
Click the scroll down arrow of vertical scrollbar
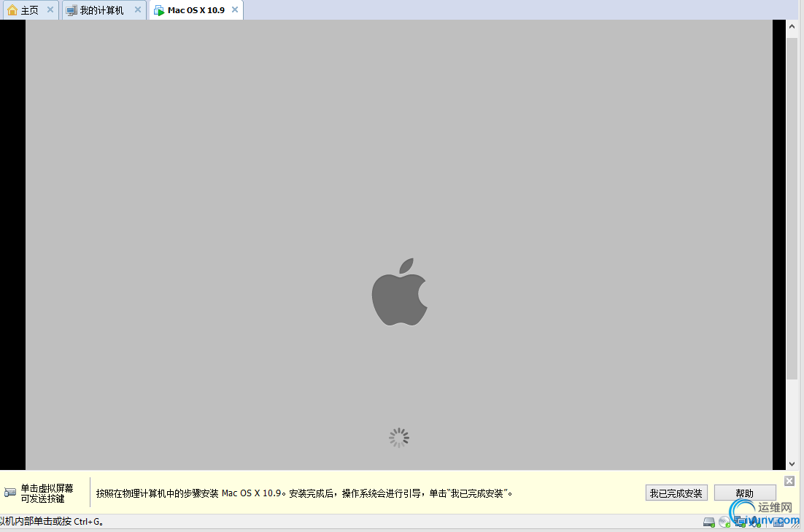(x=792, y=464)
